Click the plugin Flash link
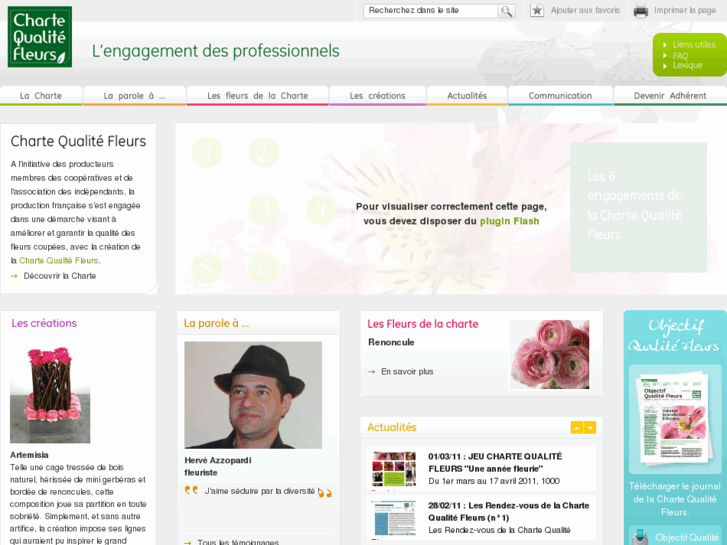Screen dimensions: 727x545 (x=509, y=221)
